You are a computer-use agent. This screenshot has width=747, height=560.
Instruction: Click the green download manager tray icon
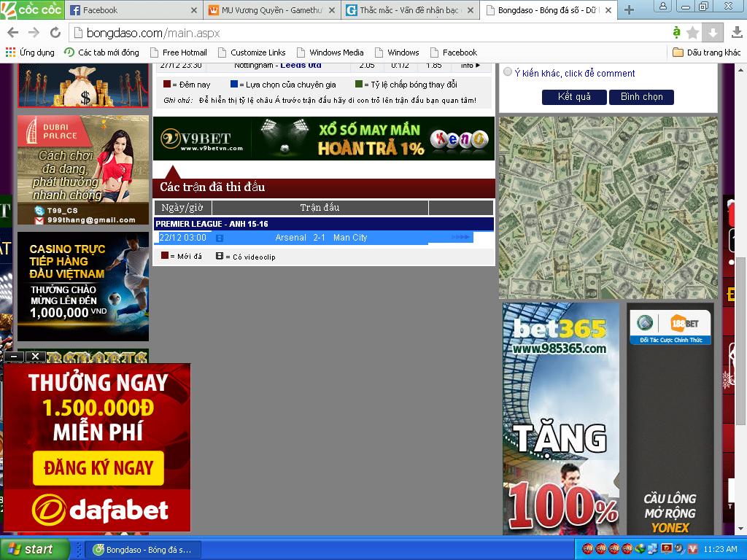640,549
